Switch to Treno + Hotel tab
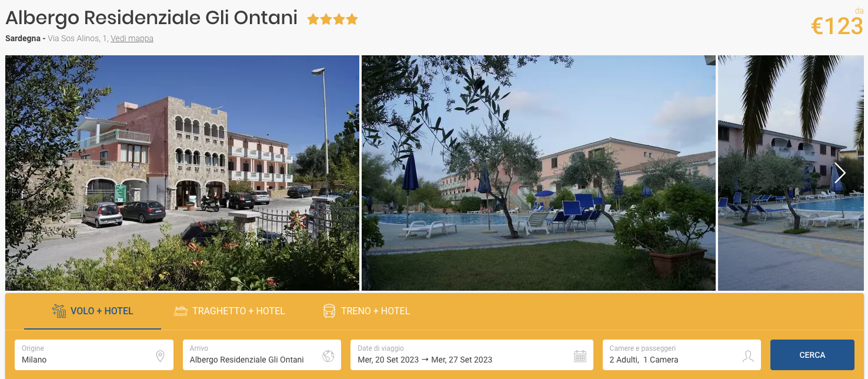This screenshot has height=379, width=868. click(x=367, y=311)
